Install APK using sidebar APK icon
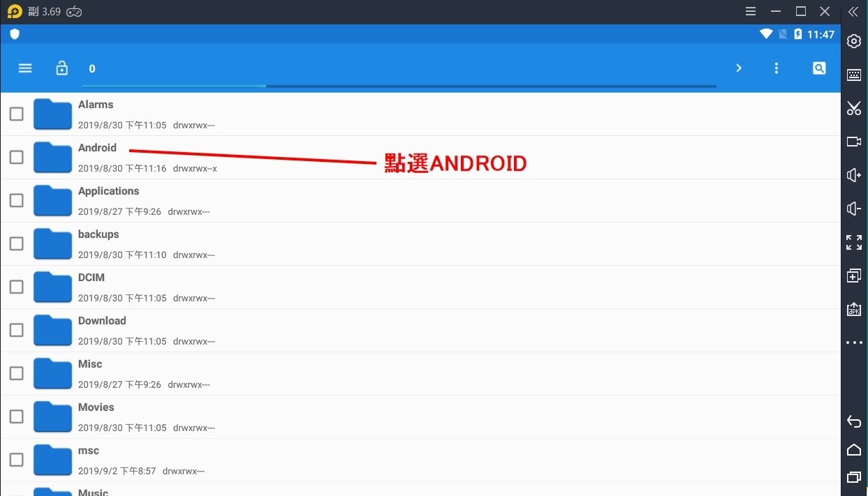The image size is (868, 496). tap(854, 309)
